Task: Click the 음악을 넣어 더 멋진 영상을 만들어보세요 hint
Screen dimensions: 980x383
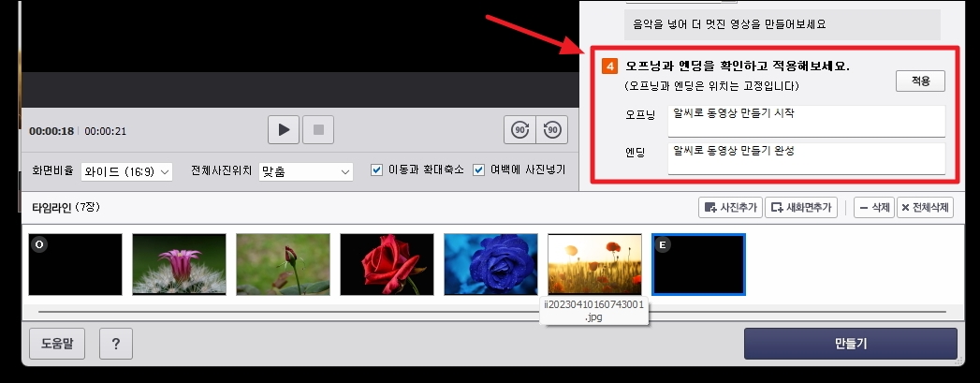Action: click(x=729, y=24)
